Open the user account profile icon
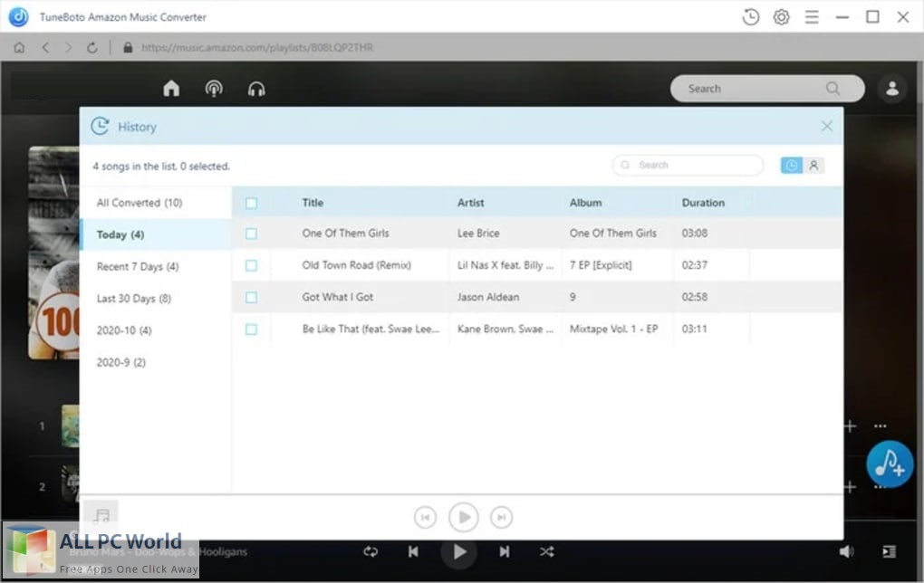The height and width of the screenshot is (583, 924). pyautogui.click(x=892, y=89)
